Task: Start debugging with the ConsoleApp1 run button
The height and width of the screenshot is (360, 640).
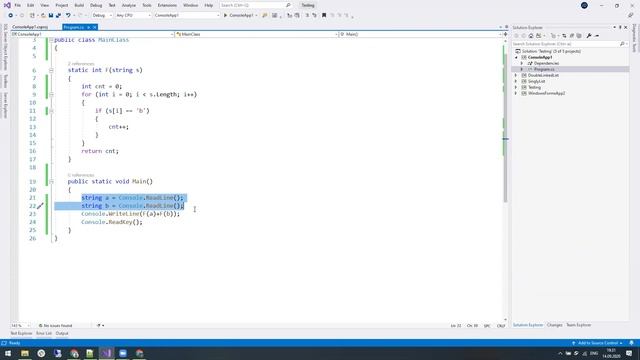Action: [x=239, y=15]
